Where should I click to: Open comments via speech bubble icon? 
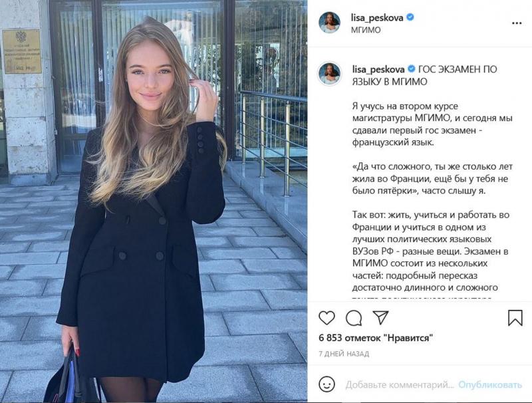(x=354, y=318)
